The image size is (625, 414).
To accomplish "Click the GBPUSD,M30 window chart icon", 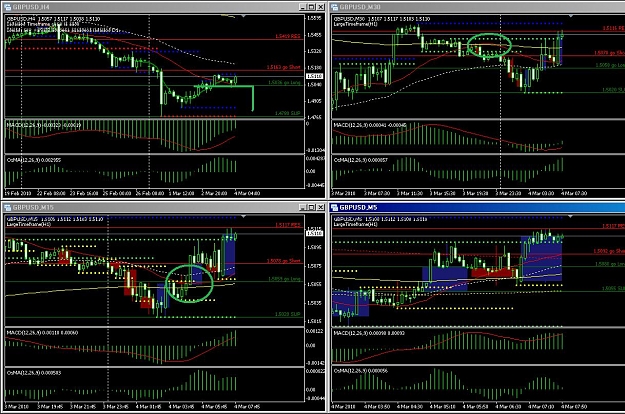I will point(334,7).
